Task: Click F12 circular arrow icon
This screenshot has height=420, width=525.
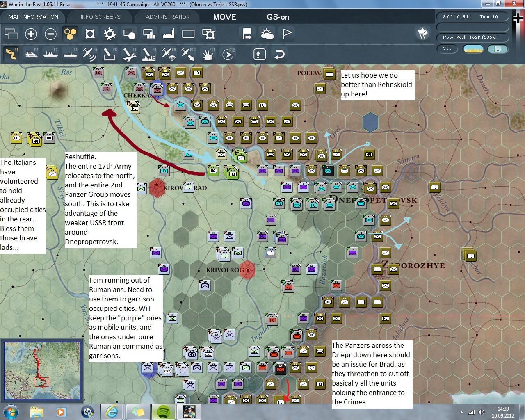Action: [228, 54]
